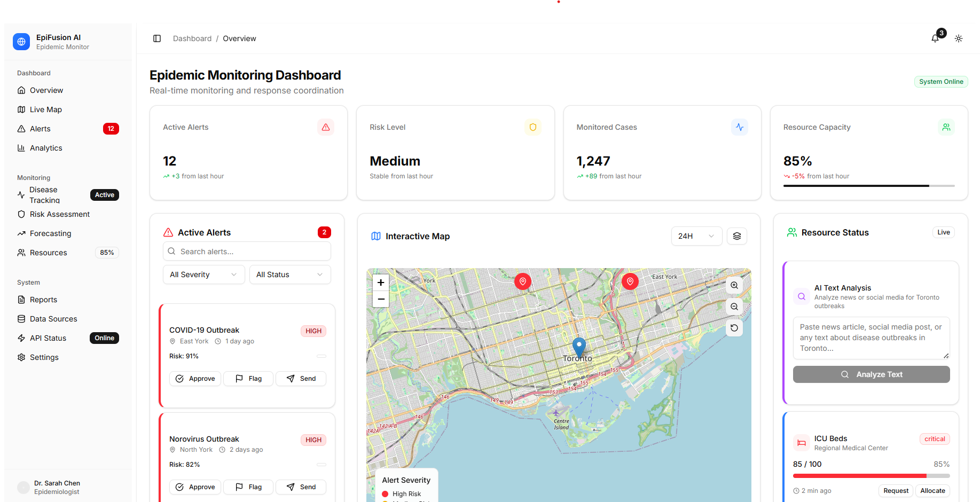
Task: Open Risk Assessment in the sidebar
Action: [68, 214]
